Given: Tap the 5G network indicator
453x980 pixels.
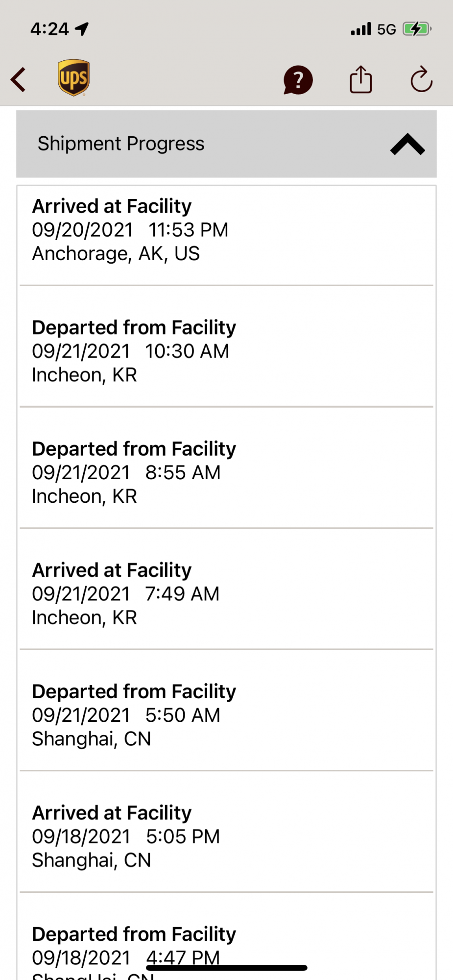Looking at the screenshot, I should pyautogui.click(x=386, y=29).
